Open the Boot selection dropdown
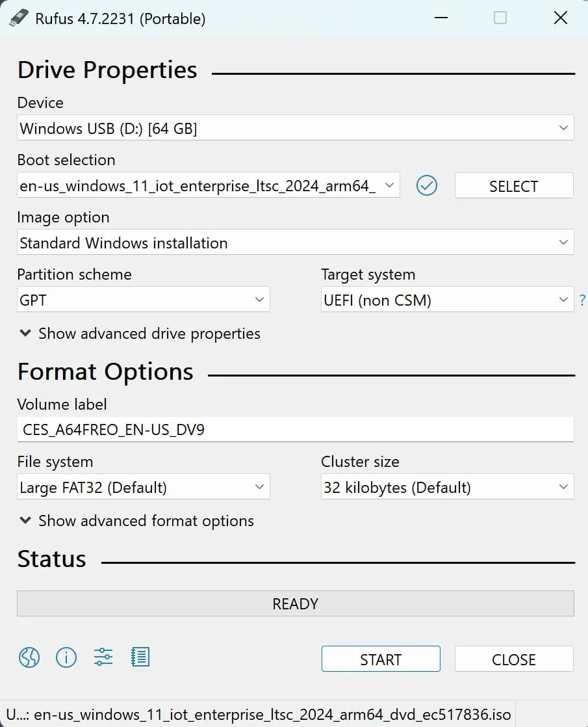Image resolution: width=588 pixels, height=727 pixels. (x=208, y=186)
